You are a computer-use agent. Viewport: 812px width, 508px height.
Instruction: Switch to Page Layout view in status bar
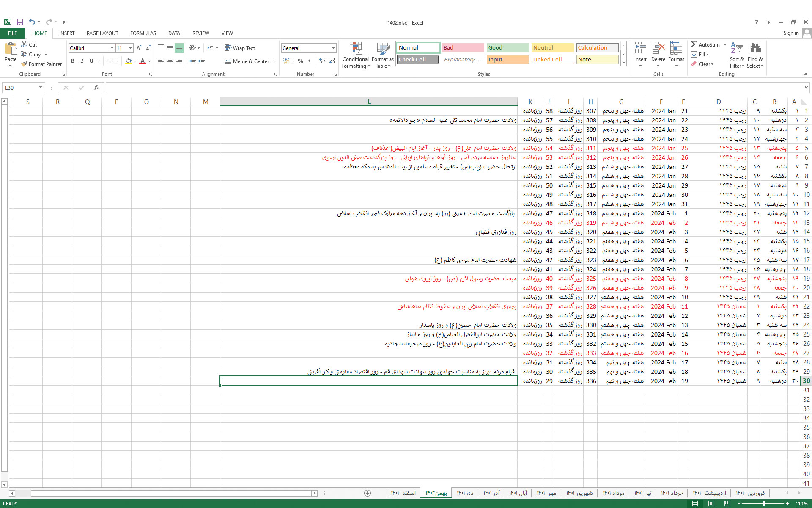click(711, 504)
